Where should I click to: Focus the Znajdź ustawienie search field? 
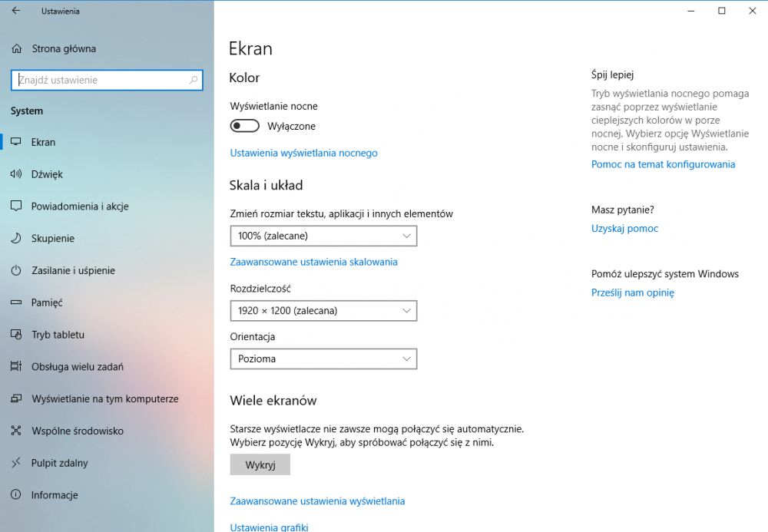pos(107,80)
